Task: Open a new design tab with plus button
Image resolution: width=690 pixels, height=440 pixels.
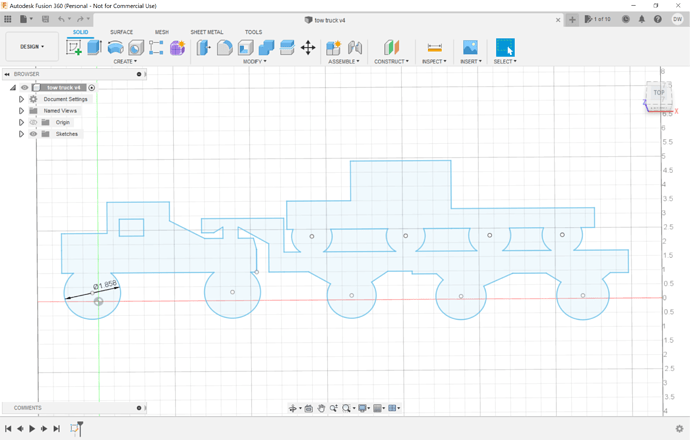Action: point(572,20)
